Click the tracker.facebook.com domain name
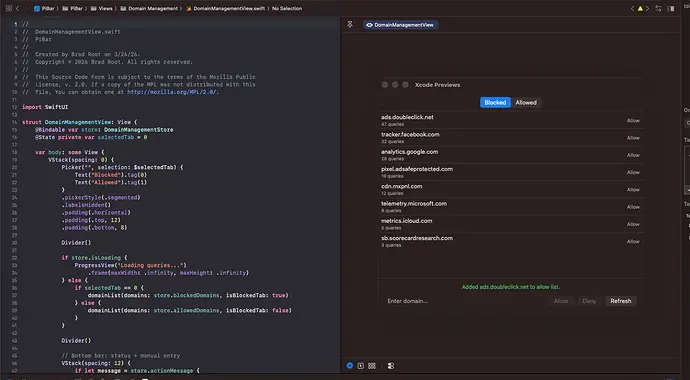The image size is (690, 380). [x=410, y=134]
